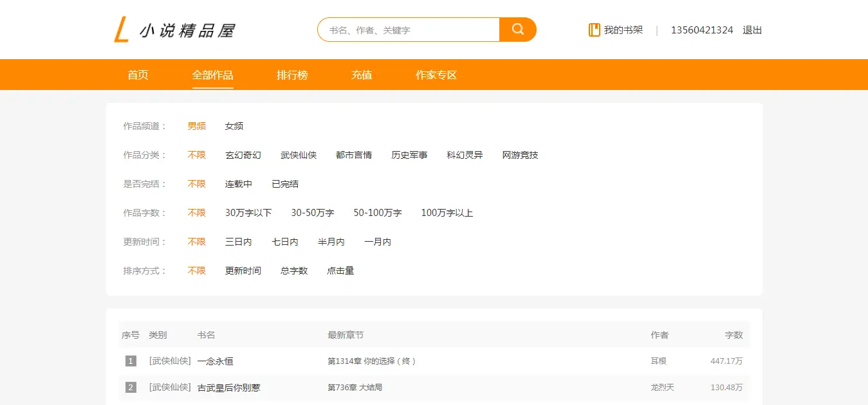
Task: Open the book 古武皇后你别惹
Action: [229, 388]
